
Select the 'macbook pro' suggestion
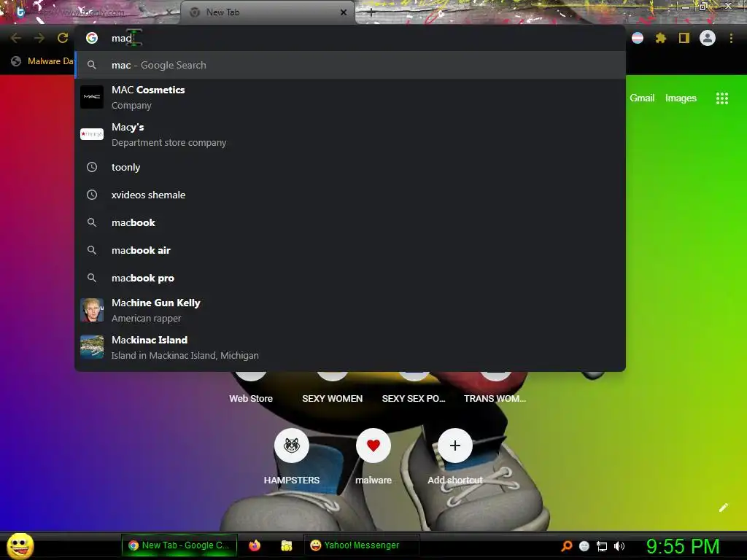(x=350, y=278)
